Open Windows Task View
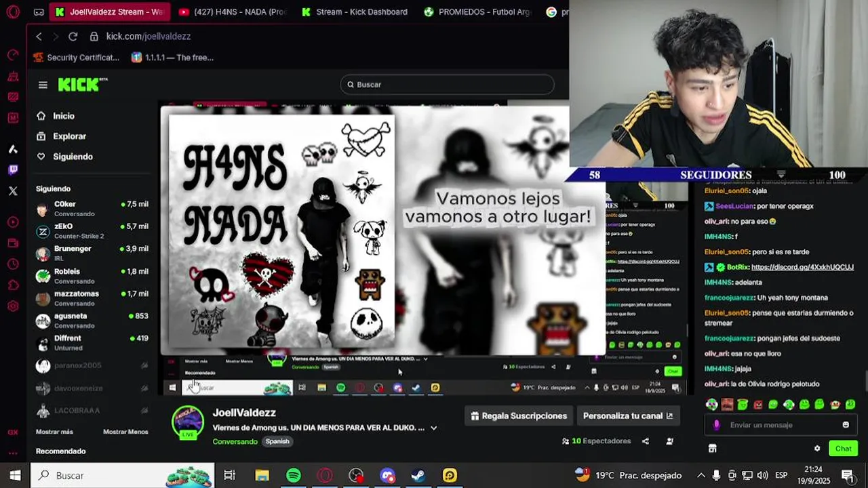The image size is (868, 488). tap(230, 476)
